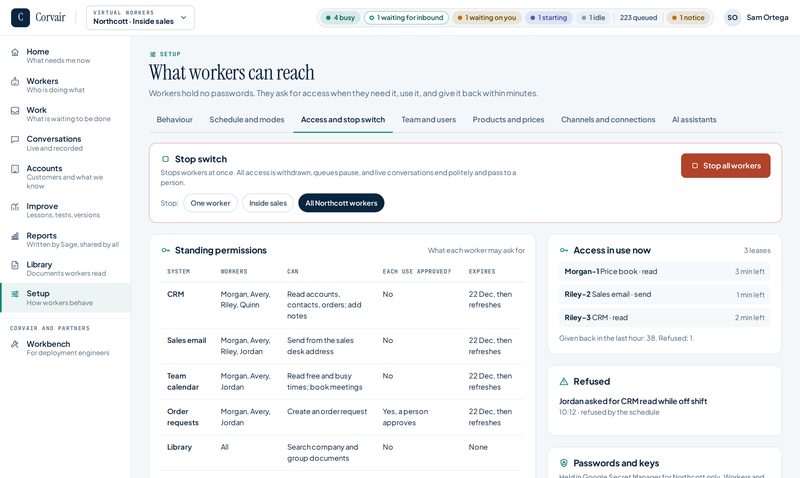Screen dimensions: 800x478
Task: Click the Team calendar row label
Action: pyautogui.click(x=183, y=382)
